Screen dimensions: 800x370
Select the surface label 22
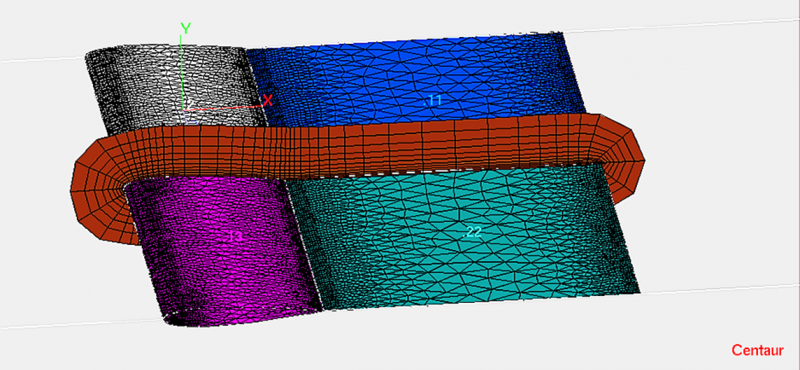tap(472, 232)
